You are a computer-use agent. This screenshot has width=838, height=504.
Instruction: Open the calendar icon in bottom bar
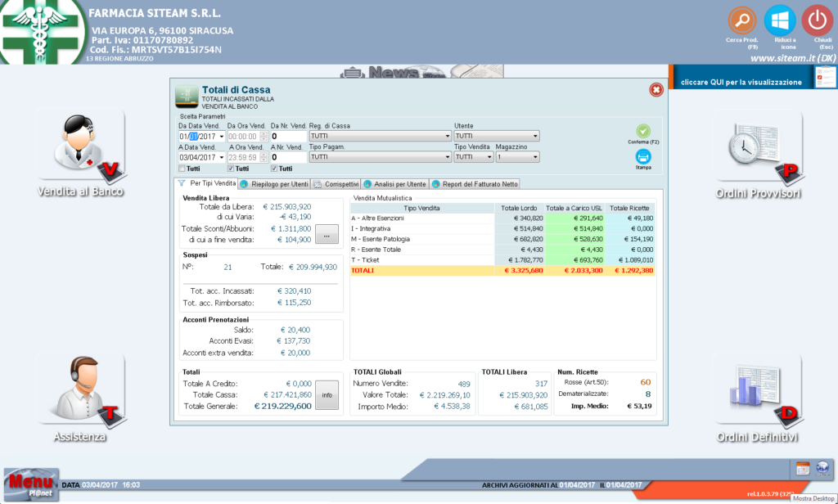click(803, 467)
